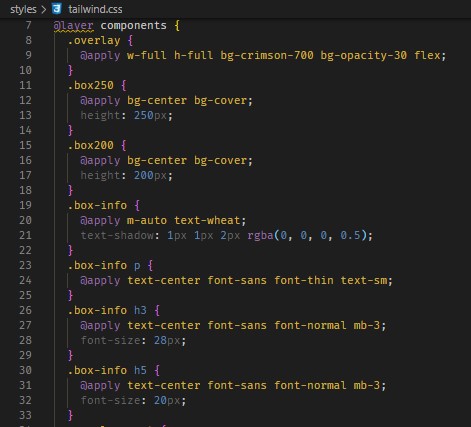471x427 pixels.
Task: Click line number 19 in the gutter
Action: pyautogui.click(x=25, y=205)
